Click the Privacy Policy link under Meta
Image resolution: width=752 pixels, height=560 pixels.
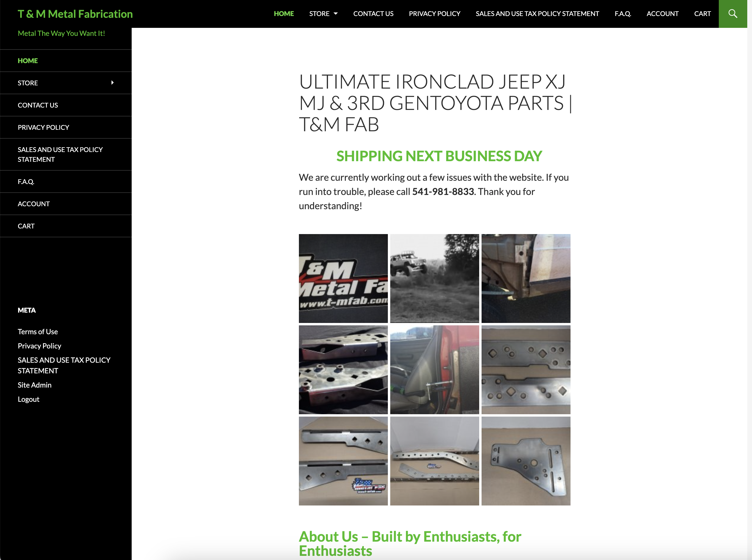click(39, 346)
